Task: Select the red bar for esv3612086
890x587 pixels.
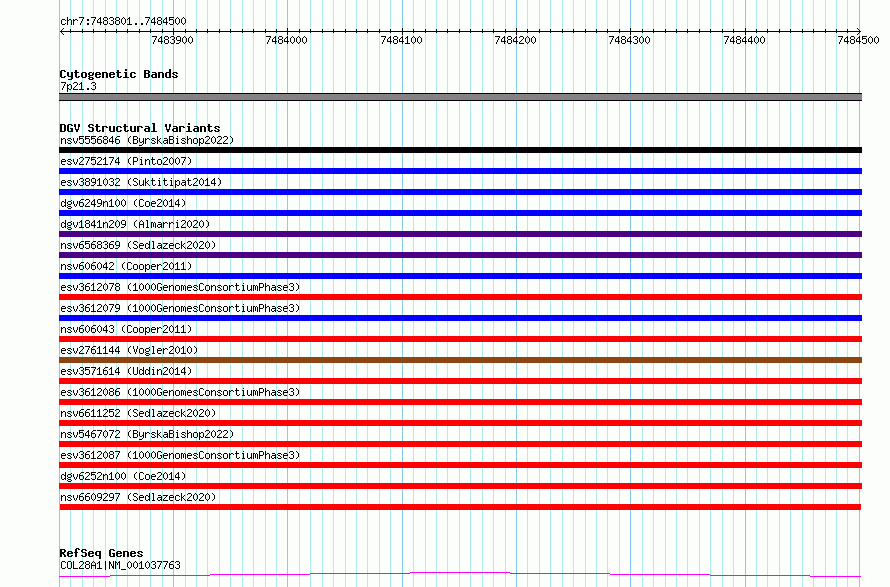Action: pos(460,402)
